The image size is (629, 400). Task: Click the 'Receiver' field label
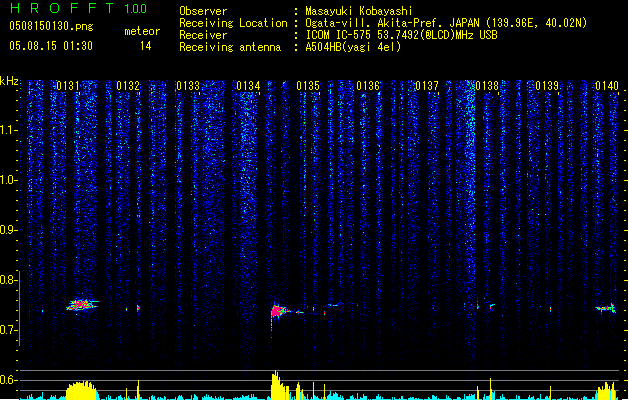203,35
